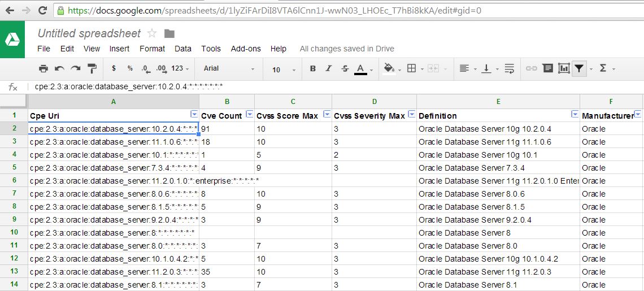Open the Edit menu
This screenshot has height=291, width=644.
tap(67, 49)
